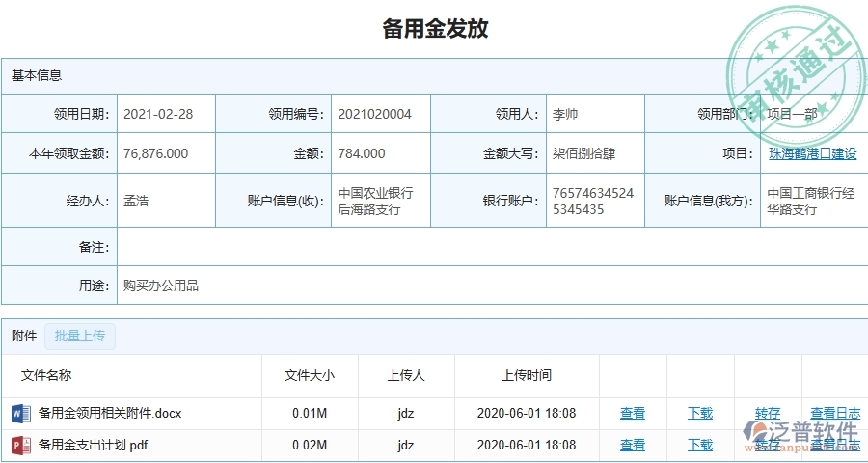Click the PDF icon beside 备用金支出计划.pdf

click(x=20, y=446)
